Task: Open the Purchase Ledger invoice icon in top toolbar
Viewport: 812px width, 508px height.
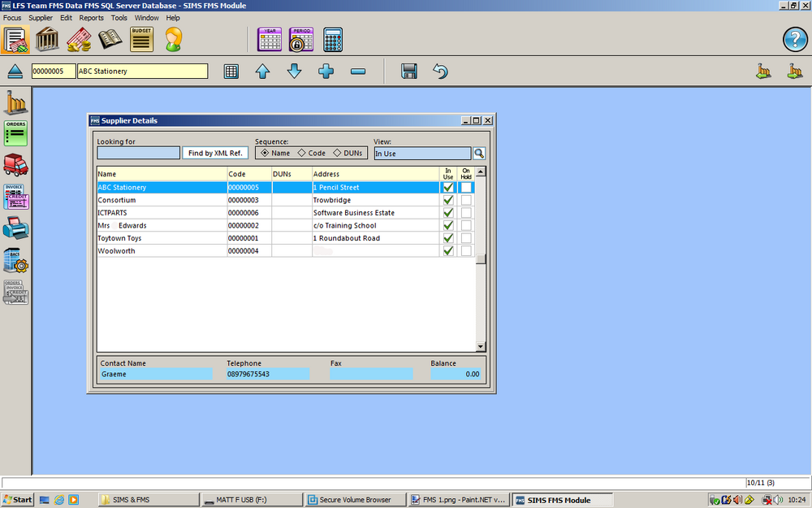Action: [x=15, y=39]
